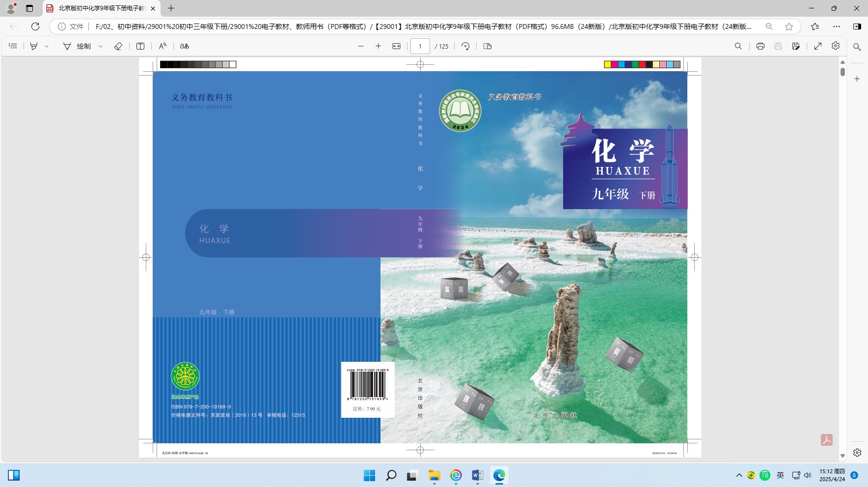Rotate the PDF page
Viewport: 868px width, 487px height.
465,46
